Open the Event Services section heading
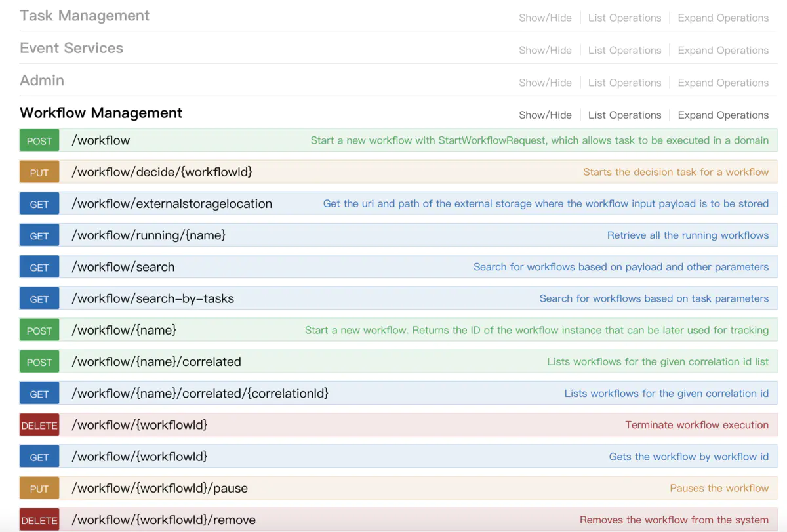The height and width of the screenshot is (532, 787). coord(71,48)
